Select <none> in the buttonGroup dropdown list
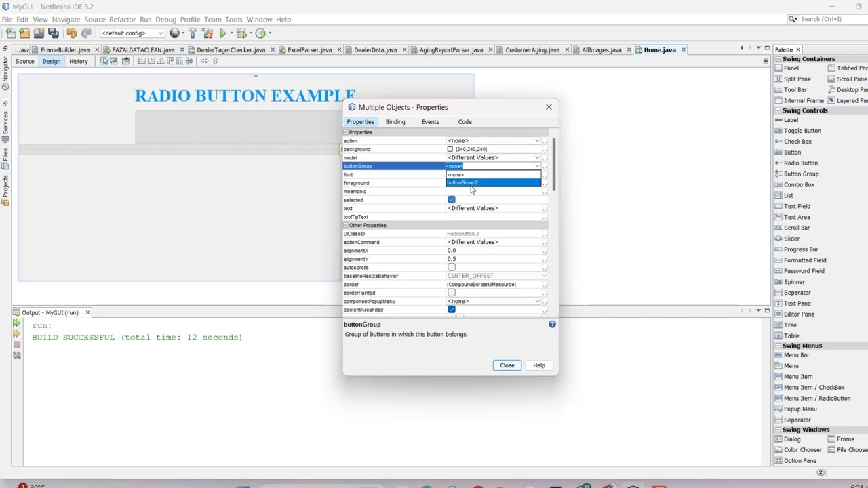This screenshot has height=488, width=868. tap(494, 175)
